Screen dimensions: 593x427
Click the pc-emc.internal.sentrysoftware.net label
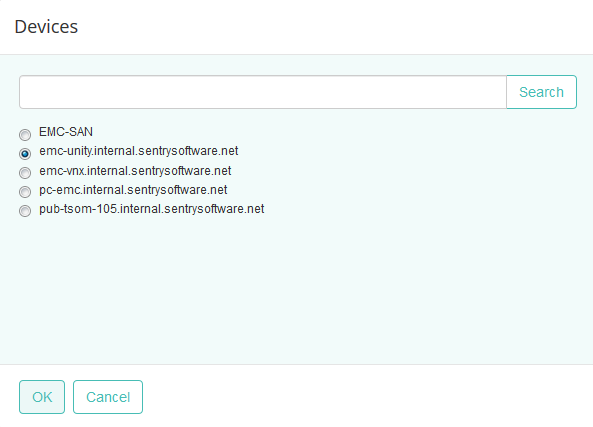coord(133,190)
